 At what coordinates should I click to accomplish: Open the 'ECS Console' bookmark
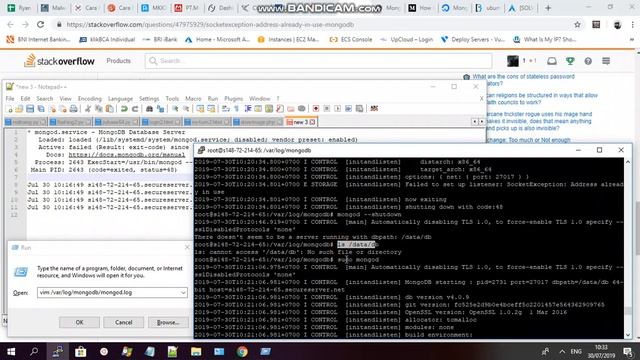(351, 40)
